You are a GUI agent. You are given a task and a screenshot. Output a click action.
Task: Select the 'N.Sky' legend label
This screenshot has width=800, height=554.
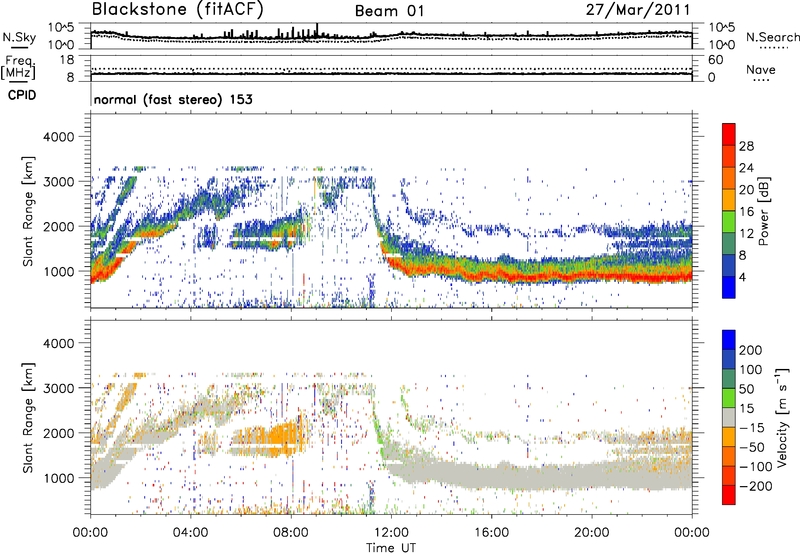[19, 37]
